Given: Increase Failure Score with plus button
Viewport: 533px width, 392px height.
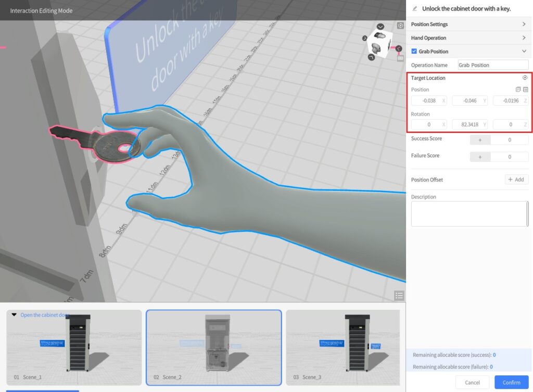Looking at the screenshot, I should click(480, 157).
